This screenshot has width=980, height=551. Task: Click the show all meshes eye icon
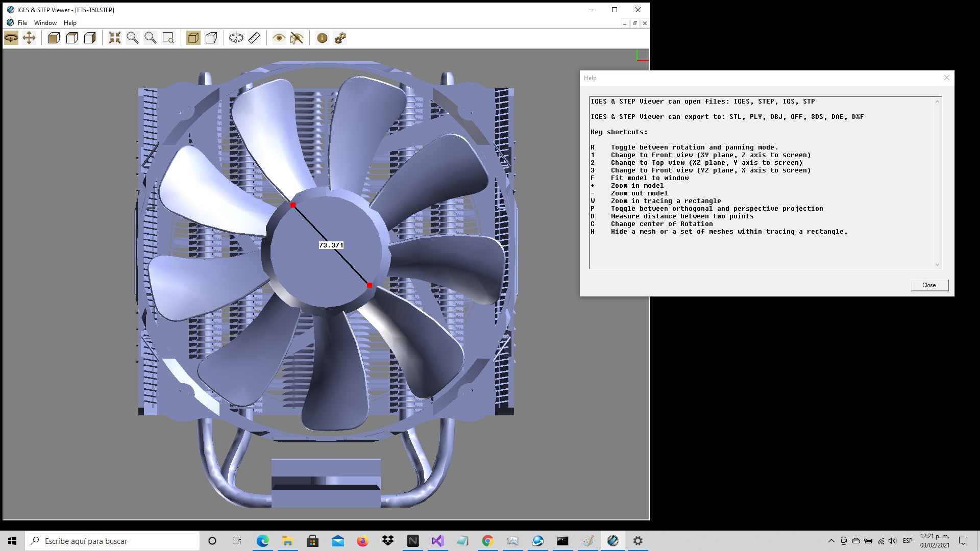[x=279, y=38]
